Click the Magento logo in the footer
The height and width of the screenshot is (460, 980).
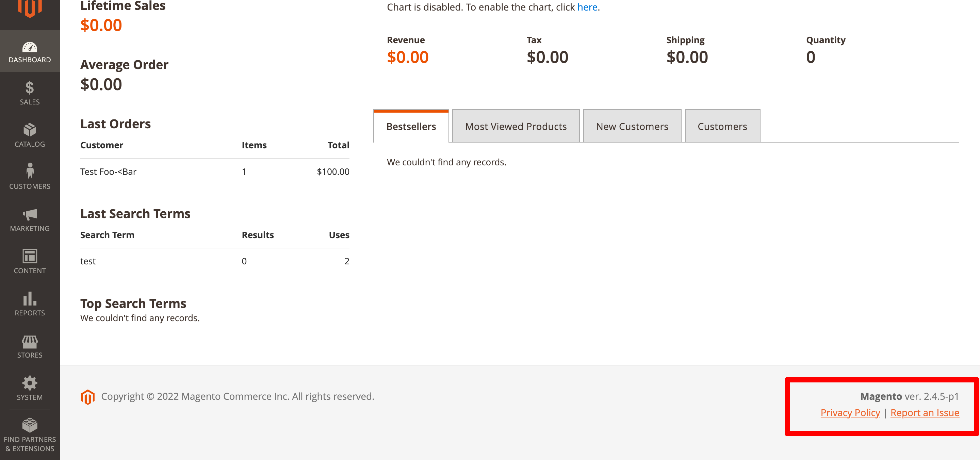tap(88, 396)
